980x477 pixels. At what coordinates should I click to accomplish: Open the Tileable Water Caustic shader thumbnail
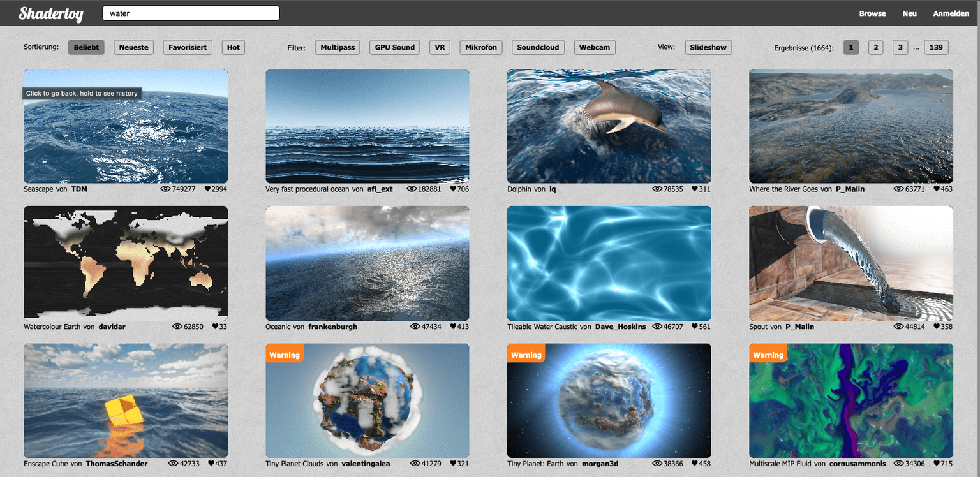tap(609, 263)
